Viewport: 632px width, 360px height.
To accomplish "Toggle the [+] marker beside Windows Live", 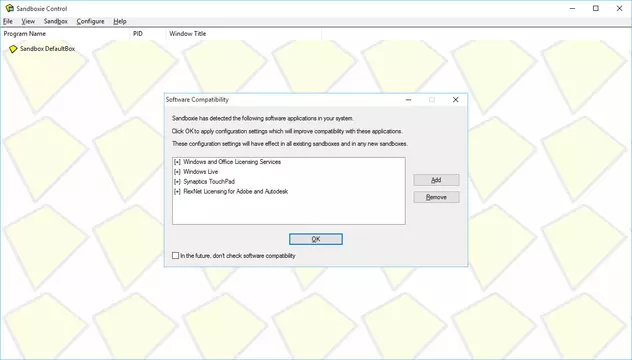I will (177, 172).
